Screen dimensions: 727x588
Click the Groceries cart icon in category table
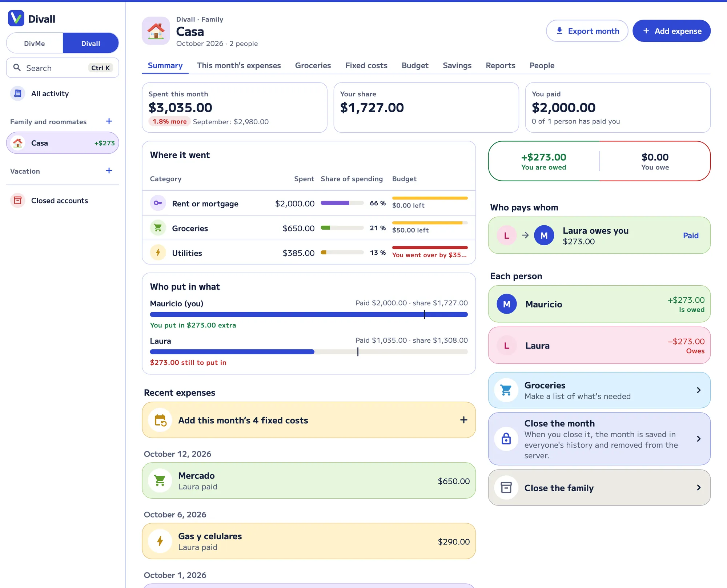click(158, 228)
